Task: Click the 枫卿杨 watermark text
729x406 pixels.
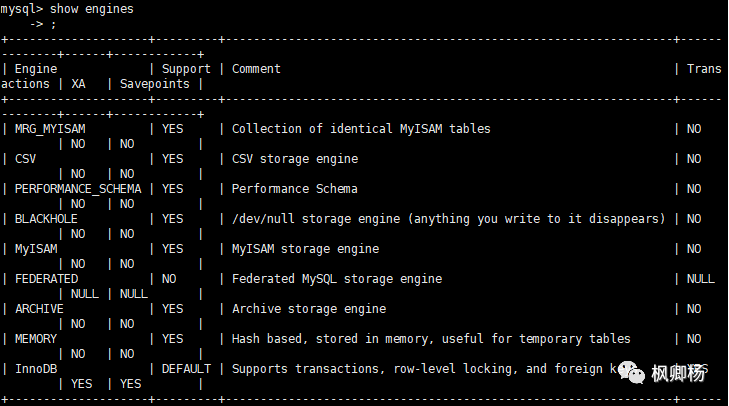Action: [x=679, y=374]
